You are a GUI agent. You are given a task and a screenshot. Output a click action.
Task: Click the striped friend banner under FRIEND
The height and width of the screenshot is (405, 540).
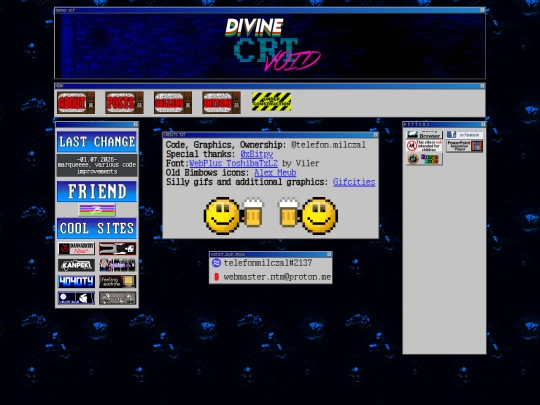pos(97,210)
